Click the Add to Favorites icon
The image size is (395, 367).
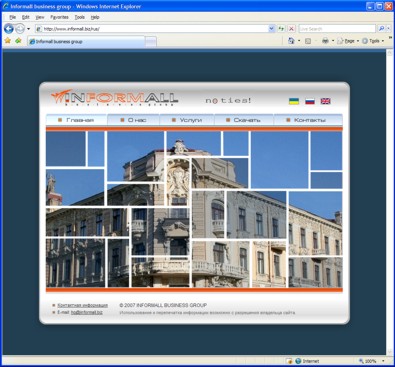tap(18, 41)
